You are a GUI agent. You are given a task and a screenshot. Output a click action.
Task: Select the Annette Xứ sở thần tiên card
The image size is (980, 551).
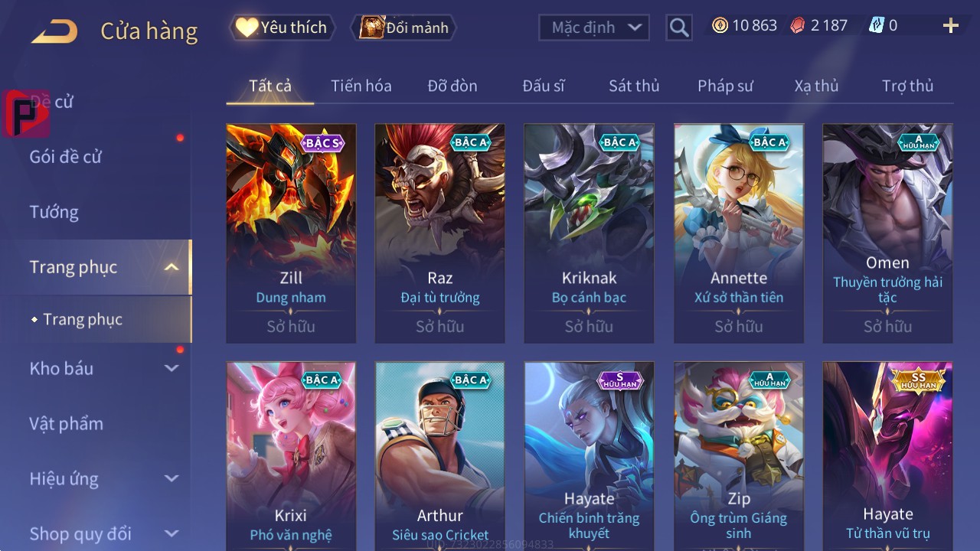click(x=739, y=233)
